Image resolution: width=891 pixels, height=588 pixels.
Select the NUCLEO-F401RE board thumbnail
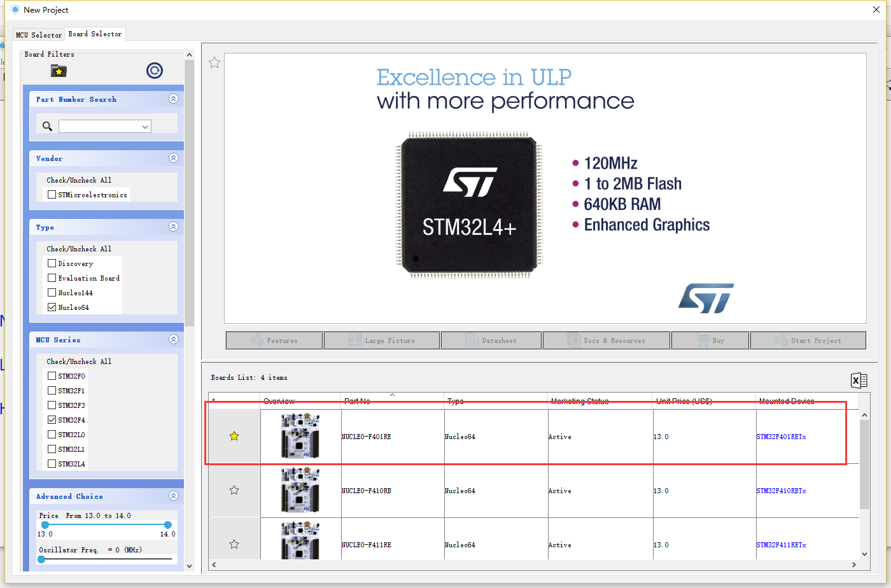(300, 436)
